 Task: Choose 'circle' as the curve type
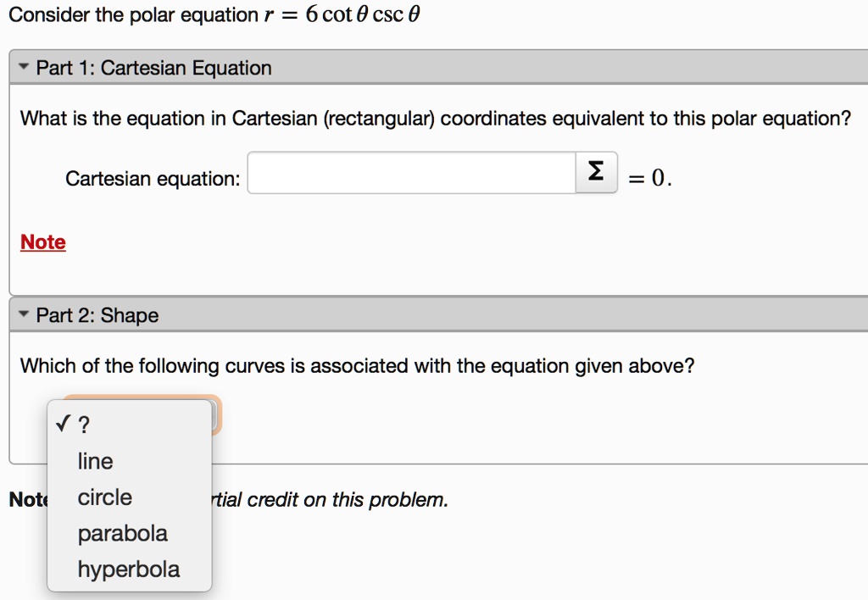coord(103,497)
